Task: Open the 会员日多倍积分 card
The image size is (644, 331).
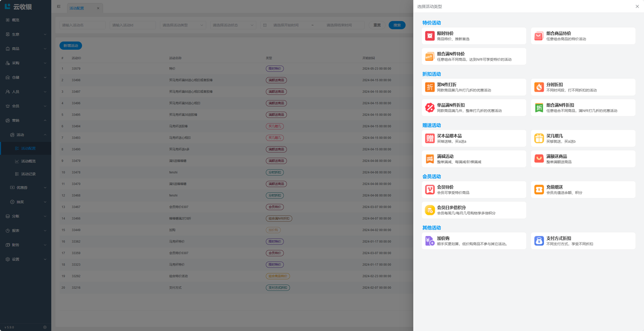Action: tap(474, 210)
